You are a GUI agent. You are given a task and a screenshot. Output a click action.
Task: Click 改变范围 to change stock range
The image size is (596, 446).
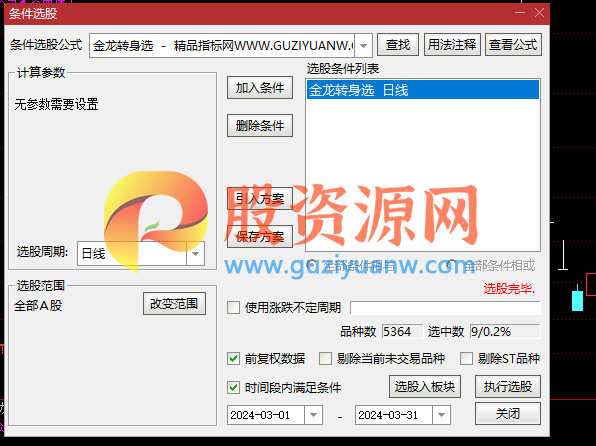[x=174, y=303]
